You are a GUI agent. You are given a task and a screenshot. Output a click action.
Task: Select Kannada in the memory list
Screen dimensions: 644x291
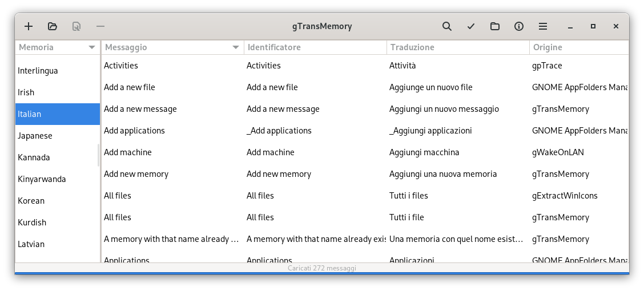pyautogui.click(x=58, y=157)
